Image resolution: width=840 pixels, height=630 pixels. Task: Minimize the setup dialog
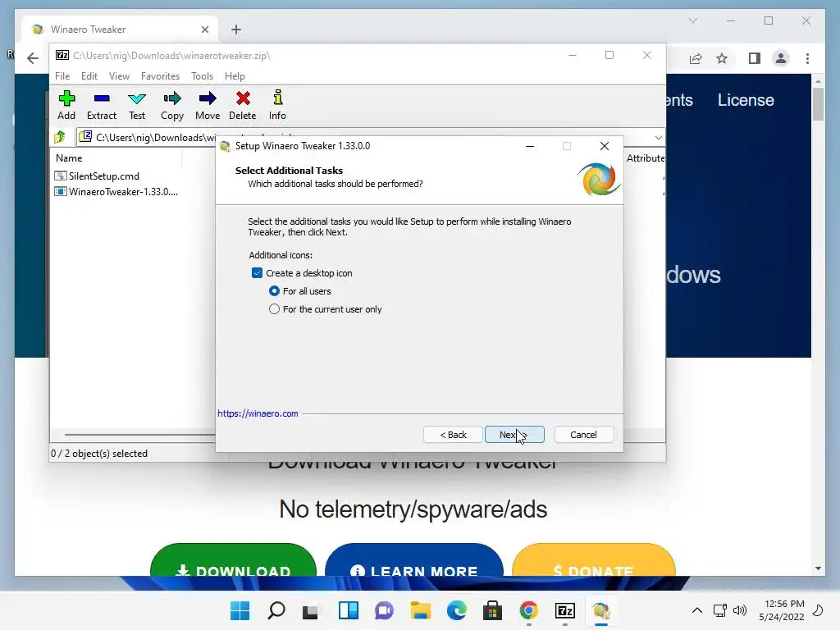530,146
